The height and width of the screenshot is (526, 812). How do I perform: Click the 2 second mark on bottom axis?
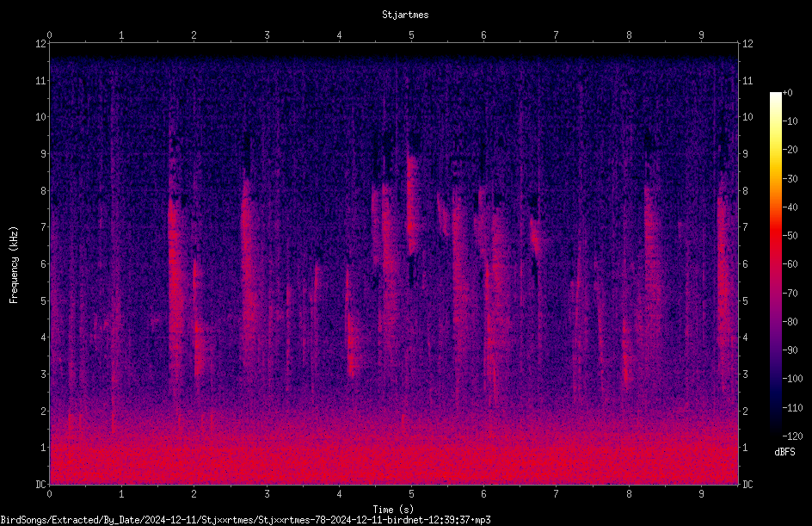point(194,494)
